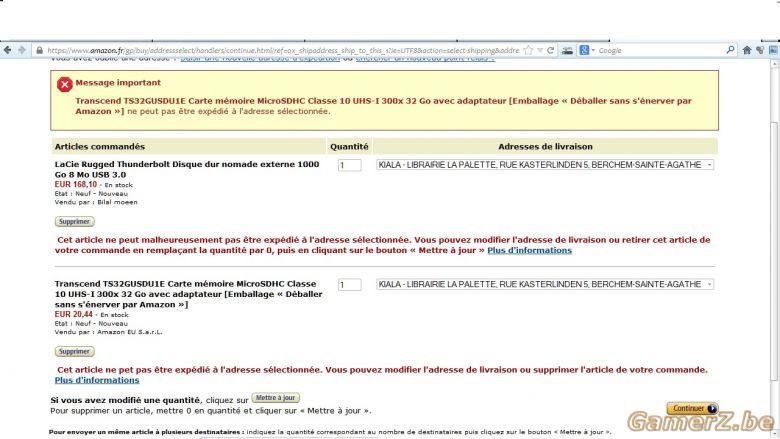Edit quantity field for Transcend memory card

click(x=349, y=285)
